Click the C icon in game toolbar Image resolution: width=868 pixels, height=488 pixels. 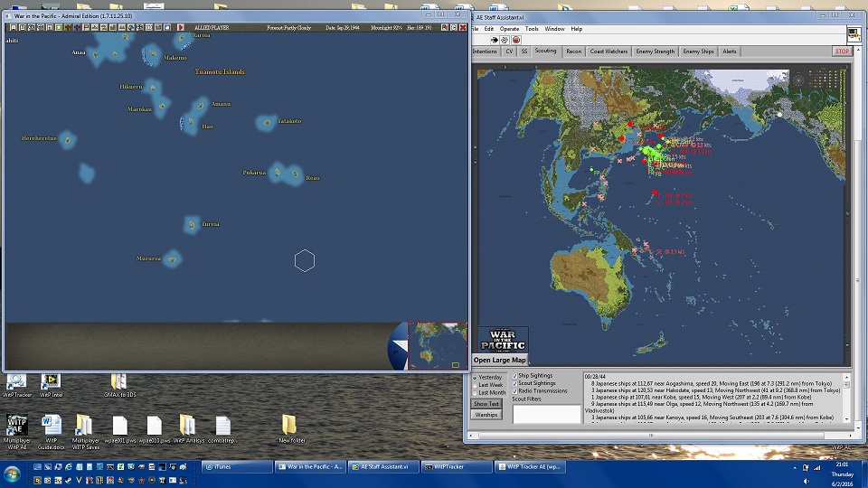click(x=453, y=27)
